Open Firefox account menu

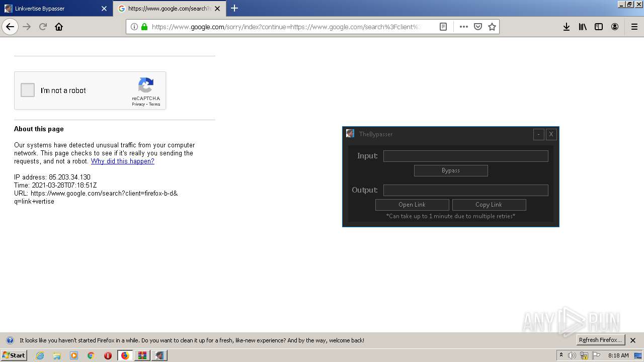pos(615,27)
